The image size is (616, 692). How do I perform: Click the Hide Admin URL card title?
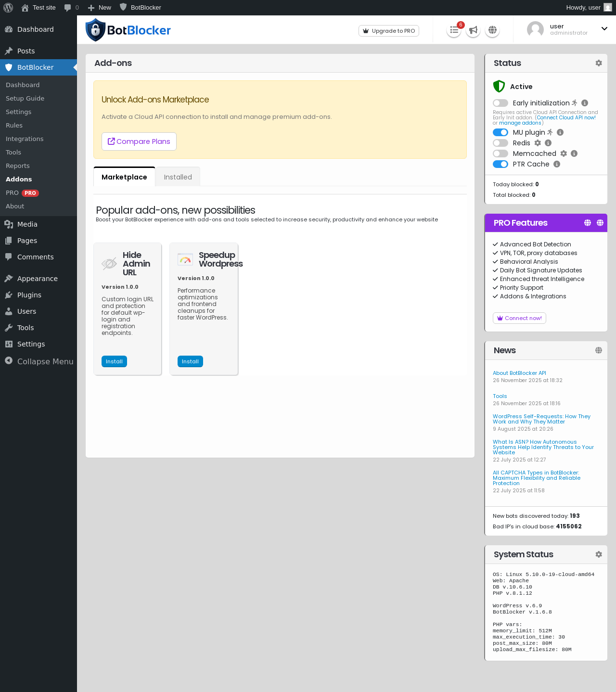point(137,264)
